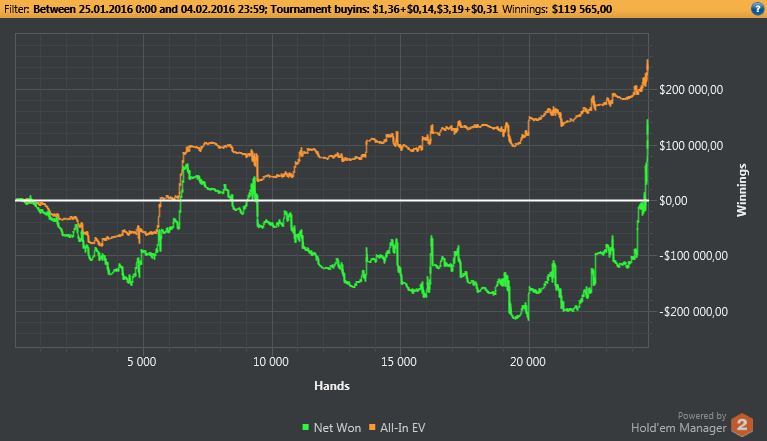Click the 15 000 hands axis label

399,362
